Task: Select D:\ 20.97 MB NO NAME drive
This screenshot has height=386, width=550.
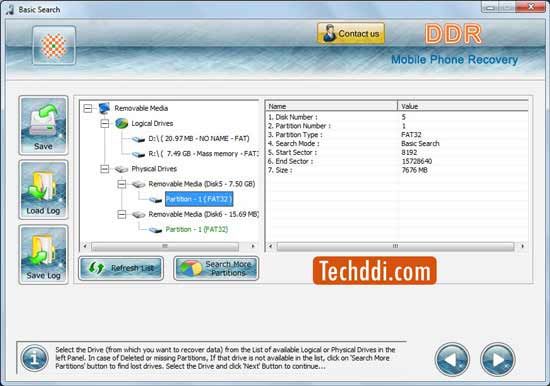Action: tap(199, 139)
